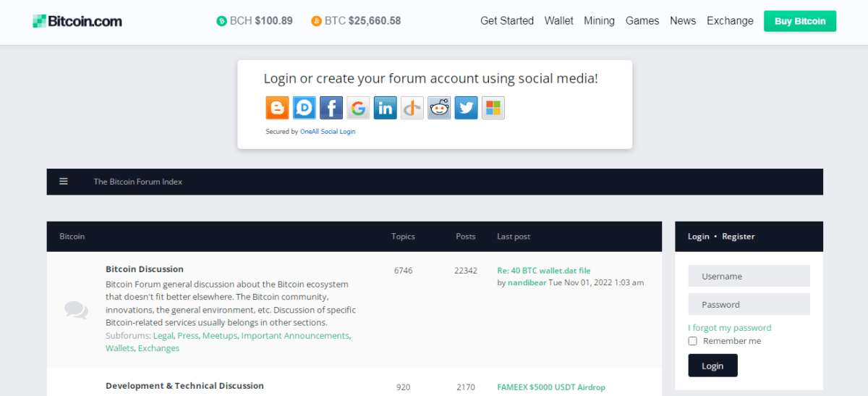Focus the Password input field
The image size is (868, 396).
click(x=749, y=304)
